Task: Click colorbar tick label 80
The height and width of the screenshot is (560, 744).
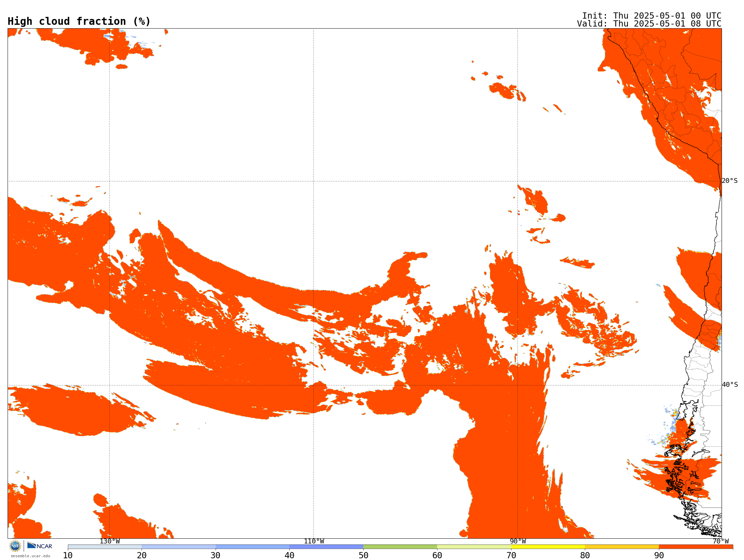Action: (x=585, y=556)
